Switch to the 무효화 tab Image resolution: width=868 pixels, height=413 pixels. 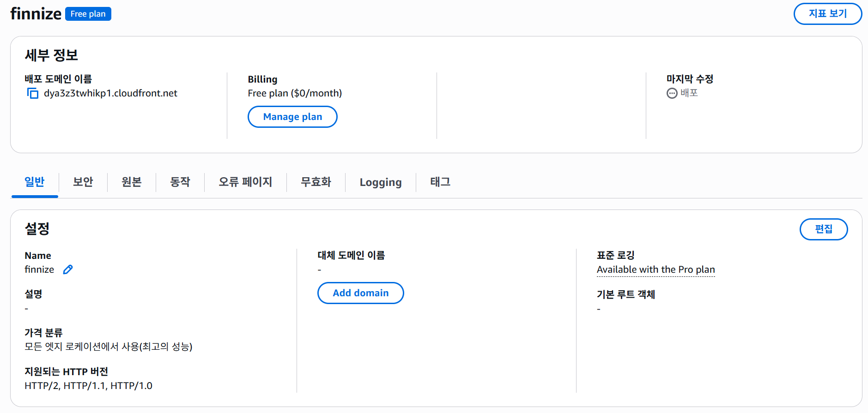(x=316, y=182)
